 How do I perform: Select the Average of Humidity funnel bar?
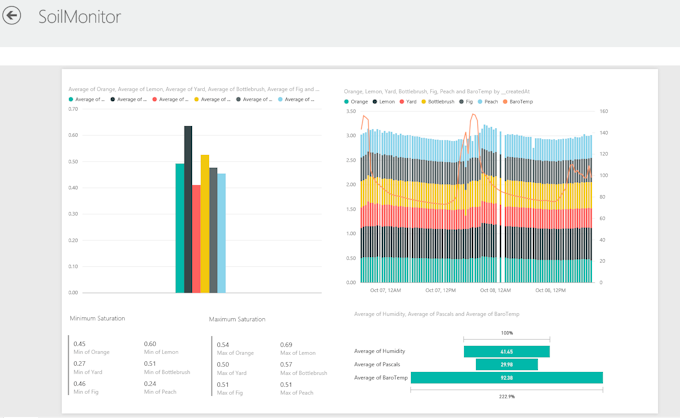tap(507, 351)
